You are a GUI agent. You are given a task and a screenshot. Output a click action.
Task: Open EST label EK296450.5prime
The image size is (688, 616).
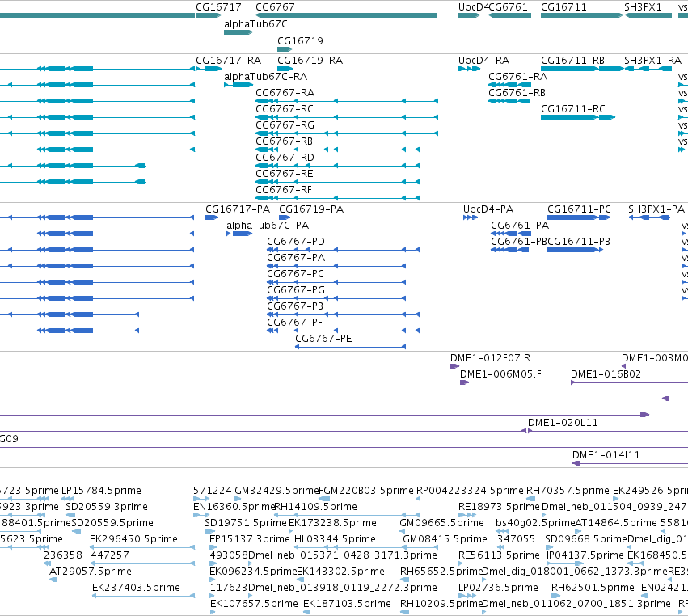(134, 539)
